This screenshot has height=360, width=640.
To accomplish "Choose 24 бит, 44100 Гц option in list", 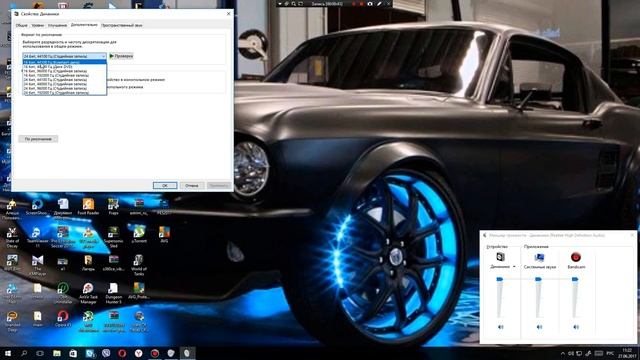I will 64,80.
